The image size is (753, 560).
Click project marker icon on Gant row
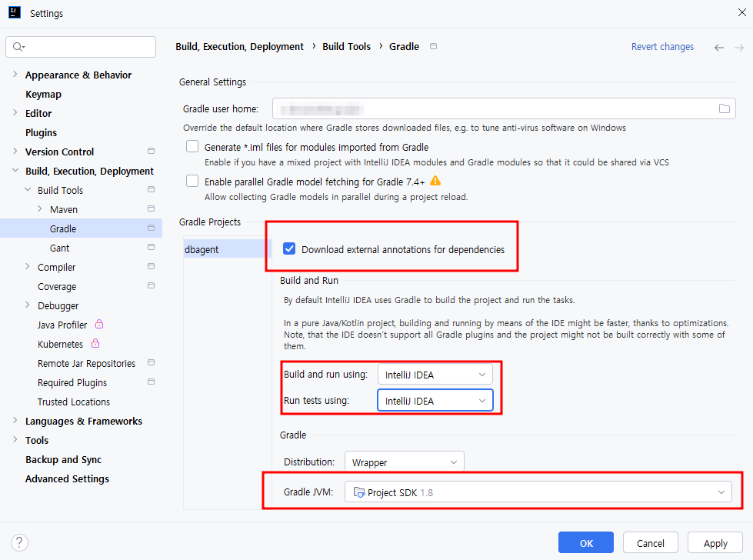[x=151, y=247]
